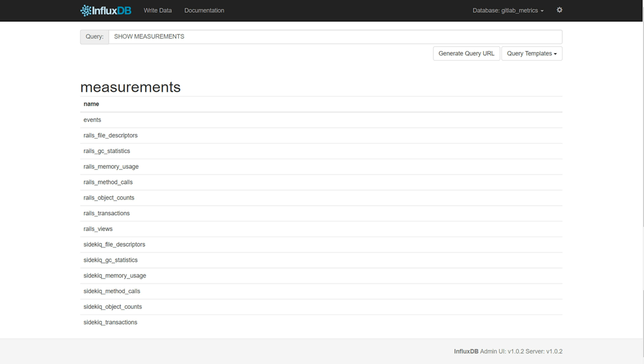Expand the Database gitlab_metrics dropdown
This screenshot has width=644, height=364.
click(508, 11)
